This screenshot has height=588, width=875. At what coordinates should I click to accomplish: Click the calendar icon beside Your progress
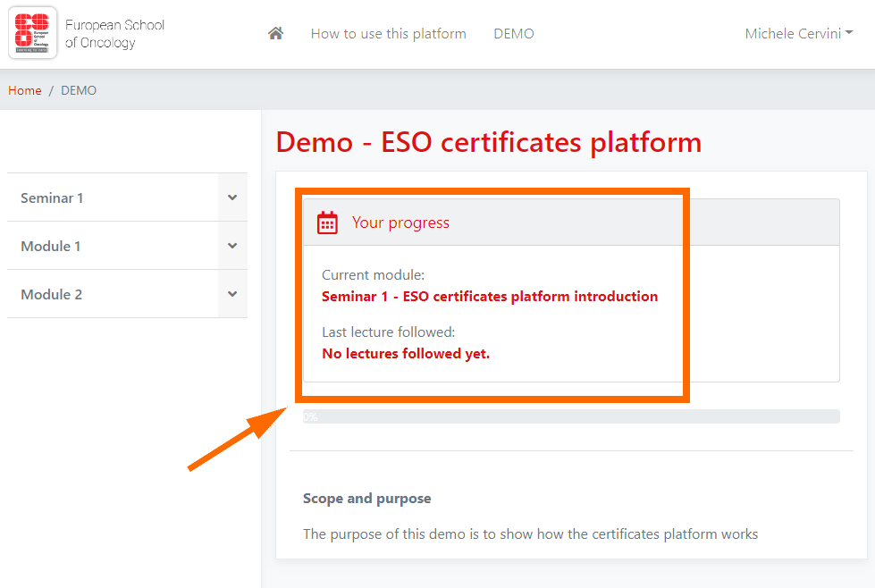pos(328,223)
